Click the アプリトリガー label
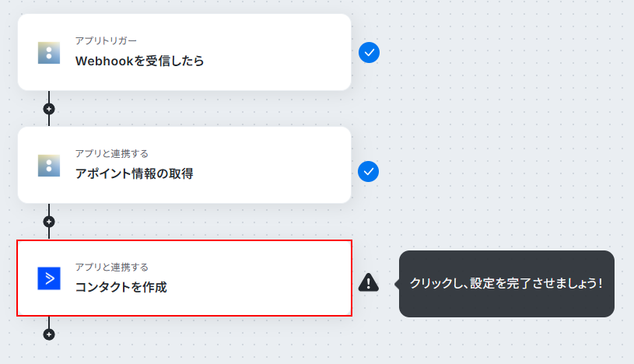This screenshot has height=364, width=634. (106, 41)
